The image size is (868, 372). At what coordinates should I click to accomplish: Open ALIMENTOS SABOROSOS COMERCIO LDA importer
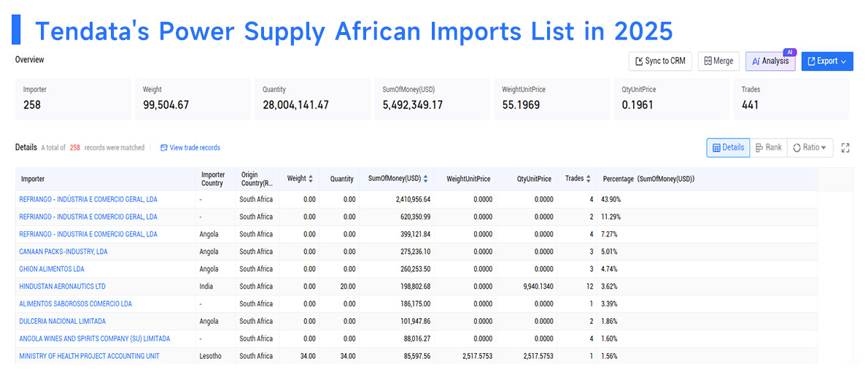(75, 304)
